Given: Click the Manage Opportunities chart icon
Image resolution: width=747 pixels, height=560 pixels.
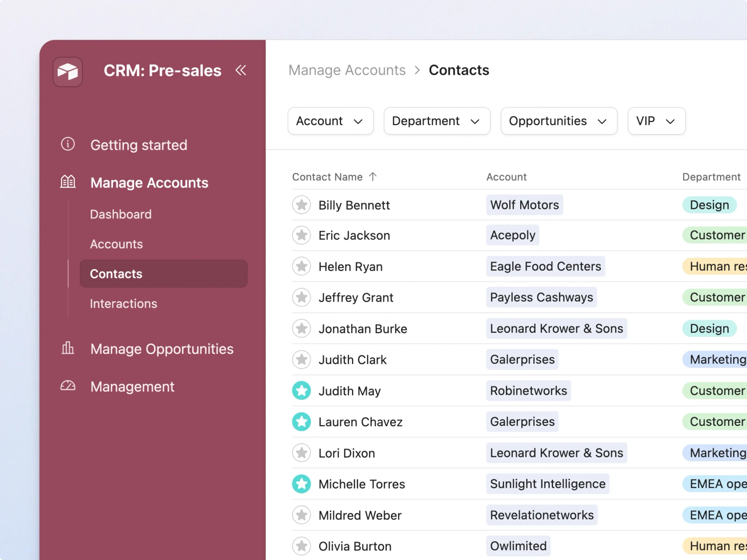Looking at the screenshot, I should pos(67,349).
